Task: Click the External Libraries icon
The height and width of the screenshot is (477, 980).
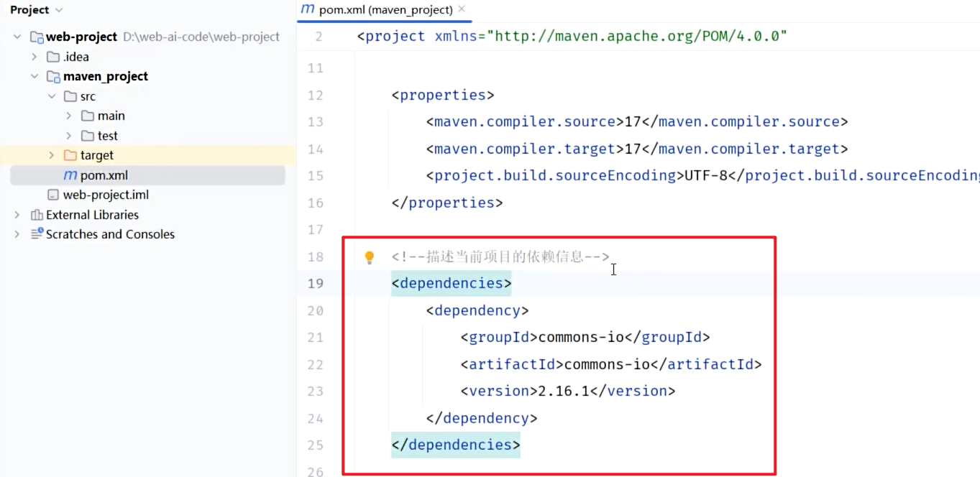Action: 37,215
